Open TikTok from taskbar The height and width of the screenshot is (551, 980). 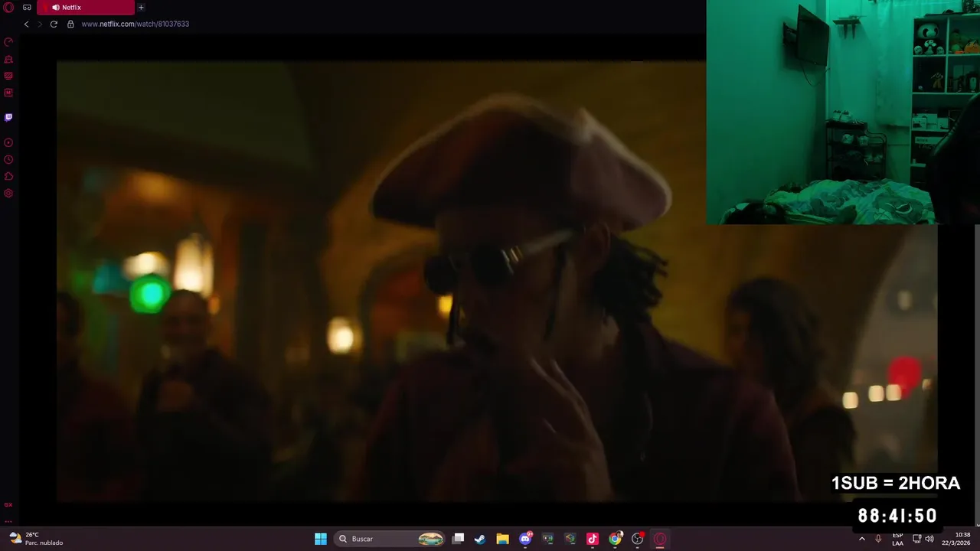pos(592,539)
